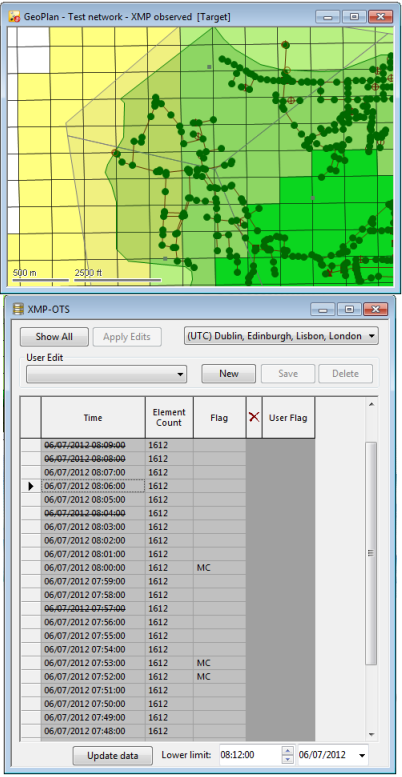402x777 pixels.
Task: Click the User Flag column header
Action: [x=288, y=418]
